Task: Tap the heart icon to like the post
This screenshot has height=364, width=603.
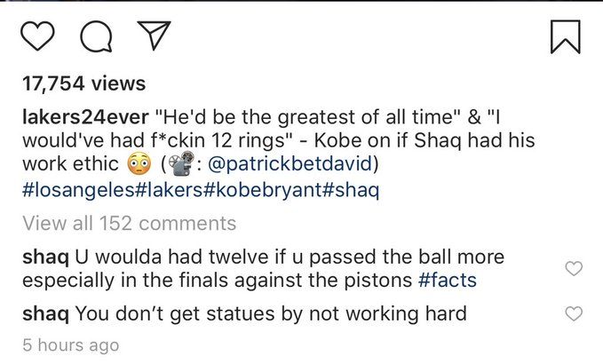Action: point(40,36)
